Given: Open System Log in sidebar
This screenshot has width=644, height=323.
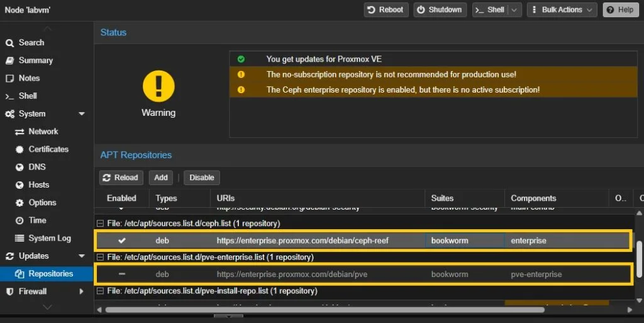Looking at the screenshot, I should (50, 239).
